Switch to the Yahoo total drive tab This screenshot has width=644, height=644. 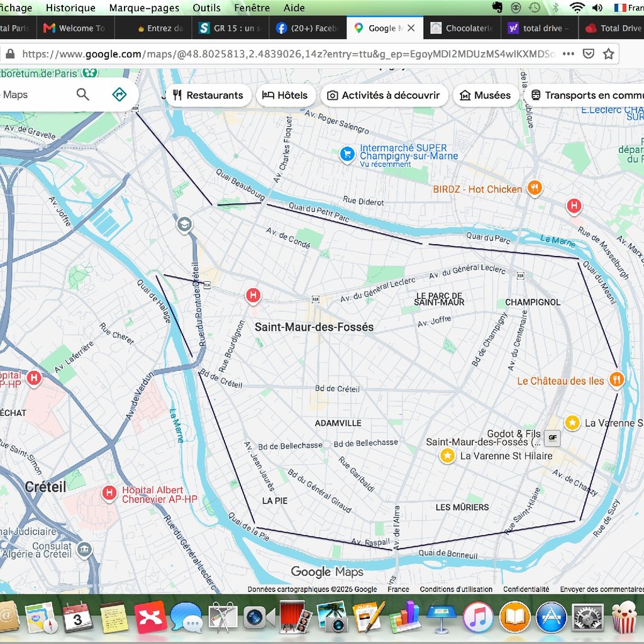(539, 28)
